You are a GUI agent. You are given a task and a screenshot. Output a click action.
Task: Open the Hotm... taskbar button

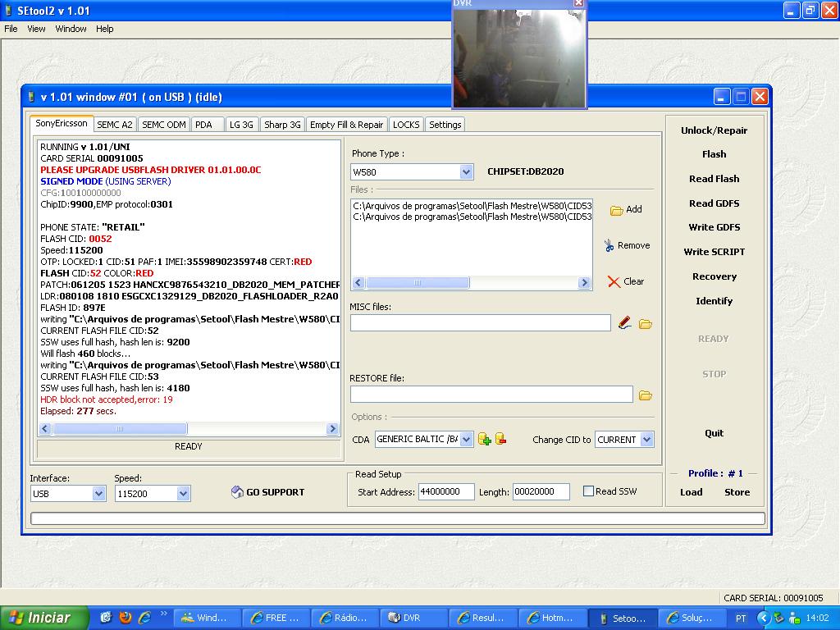(x=552, y=619)
